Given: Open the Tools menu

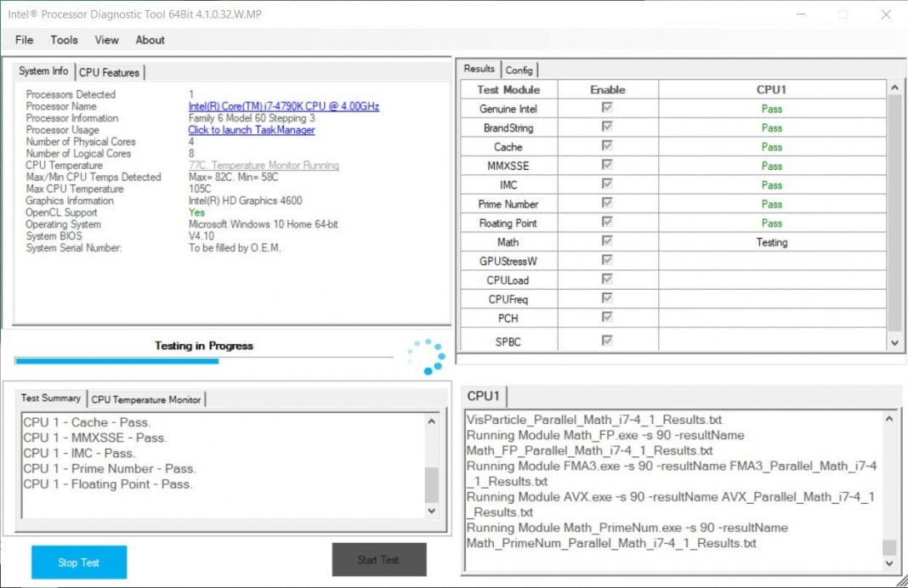Looking at the screenshot, I should [64, 40].
